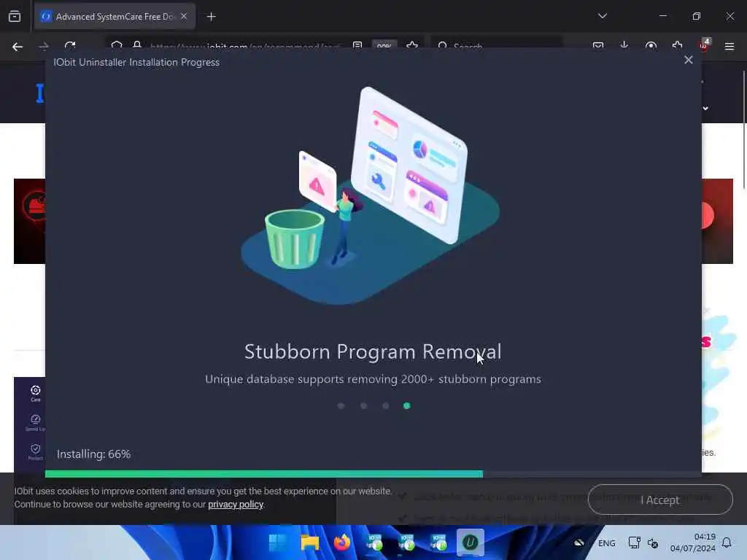The height and width of the screenshot is (560, 747).
Task: Open the muted volume tray icon
Action: tap(653, 542)
